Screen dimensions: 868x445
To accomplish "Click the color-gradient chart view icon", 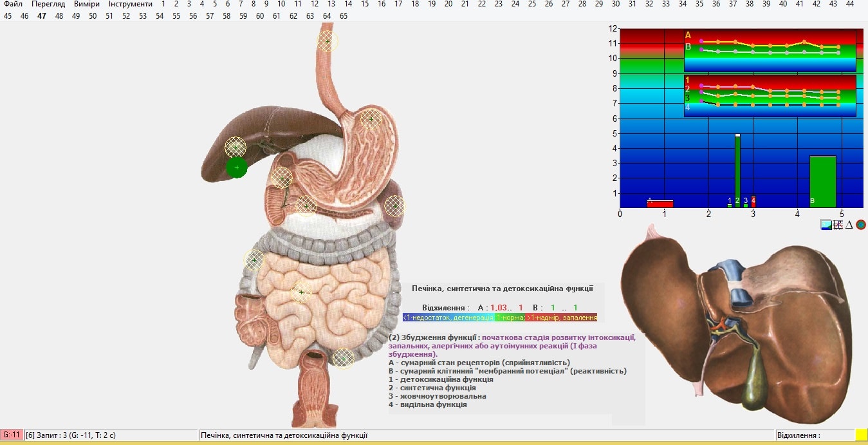I will pyautogui.click(x=826, y=225).
